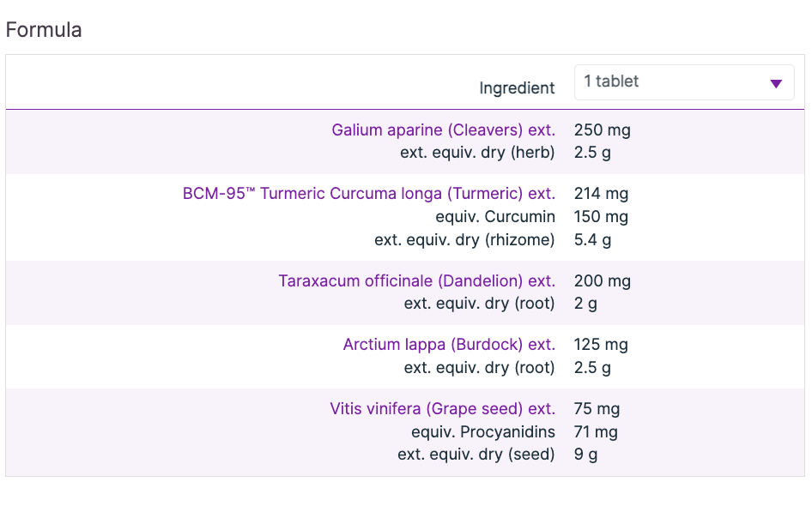
Task: Click the 150 mg Curcumin value
Action: pos(601,217)
